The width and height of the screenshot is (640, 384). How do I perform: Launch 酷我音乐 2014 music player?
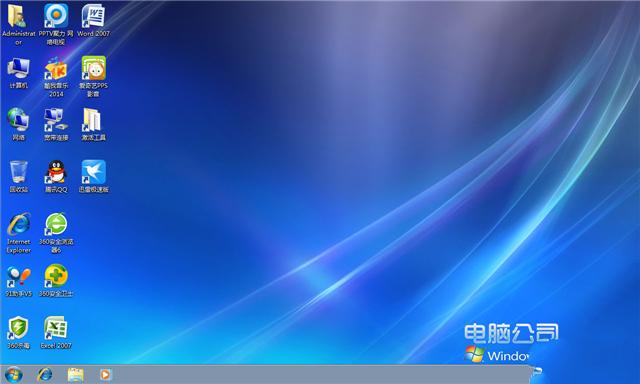[x=56, y=68]
